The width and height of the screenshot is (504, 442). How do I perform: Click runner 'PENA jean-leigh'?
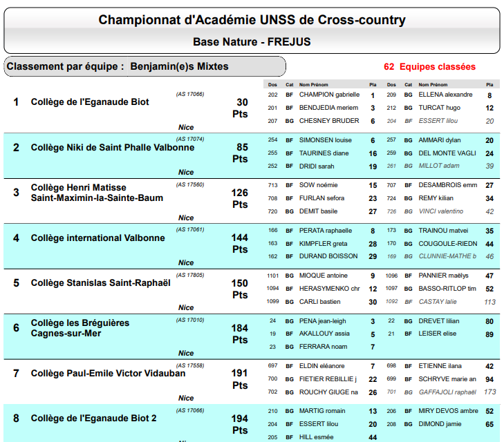point(322,321)
